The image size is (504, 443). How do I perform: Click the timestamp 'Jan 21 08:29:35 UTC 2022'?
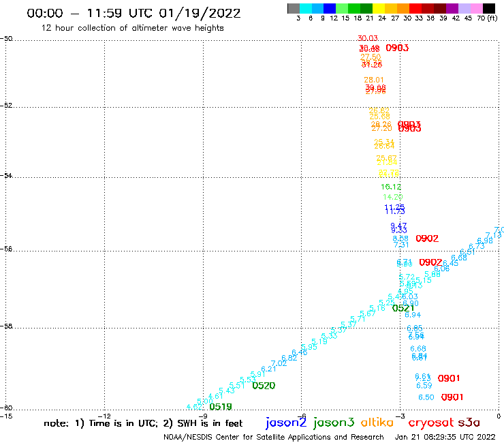pyautogui.click(x=445, y=437)
